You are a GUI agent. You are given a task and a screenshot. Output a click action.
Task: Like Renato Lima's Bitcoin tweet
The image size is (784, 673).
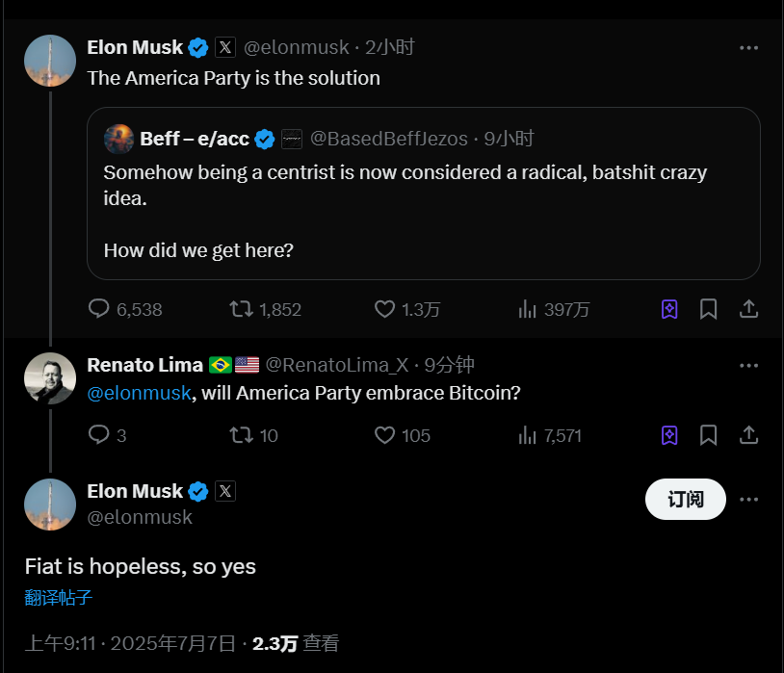click(x=384, y=435)
